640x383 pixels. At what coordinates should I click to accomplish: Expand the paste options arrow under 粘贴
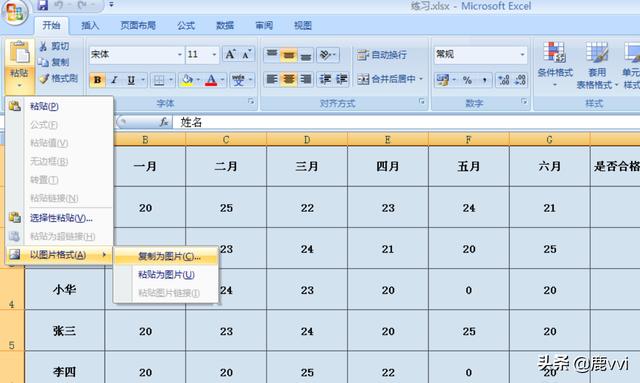[19, 85]
